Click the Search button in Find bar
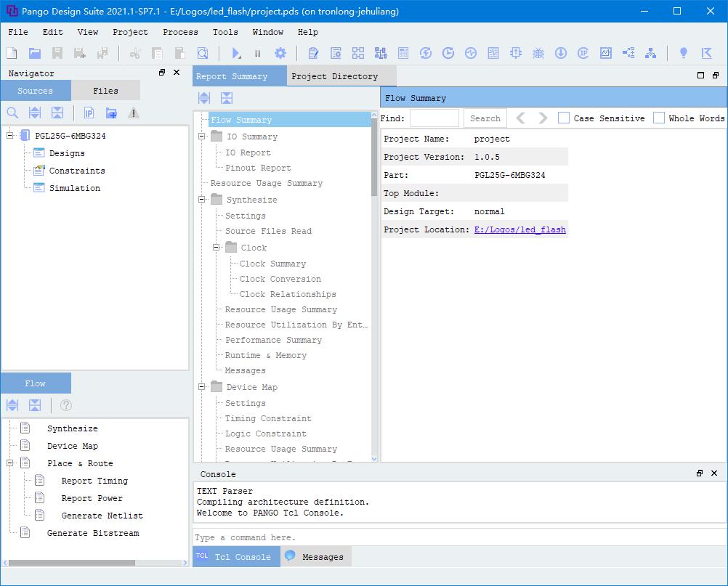The height and width of the screenshot is (586, 728). click(485, 118)
